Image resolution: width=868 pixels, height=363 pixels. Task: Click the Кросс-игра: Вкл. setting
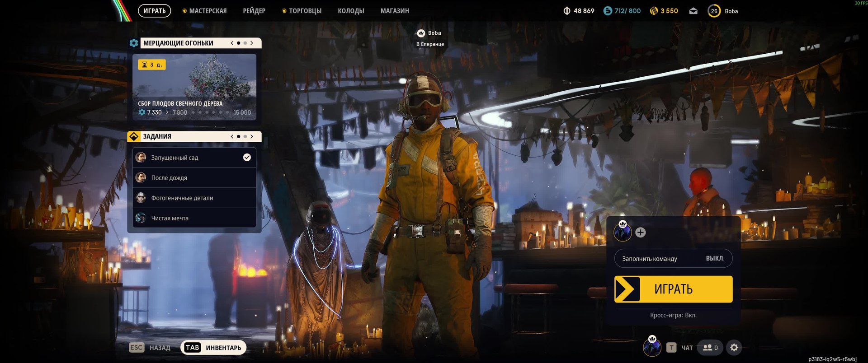[x=673, y=315]
